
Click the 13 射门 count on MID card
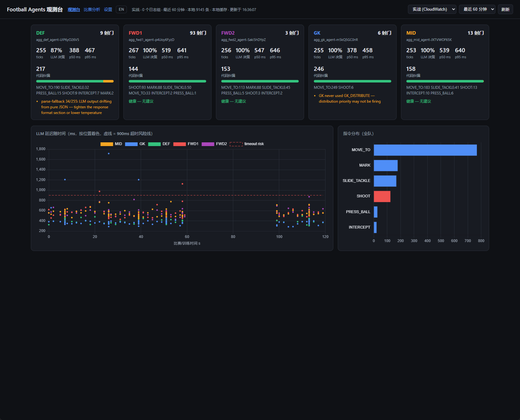coord(476,33)
